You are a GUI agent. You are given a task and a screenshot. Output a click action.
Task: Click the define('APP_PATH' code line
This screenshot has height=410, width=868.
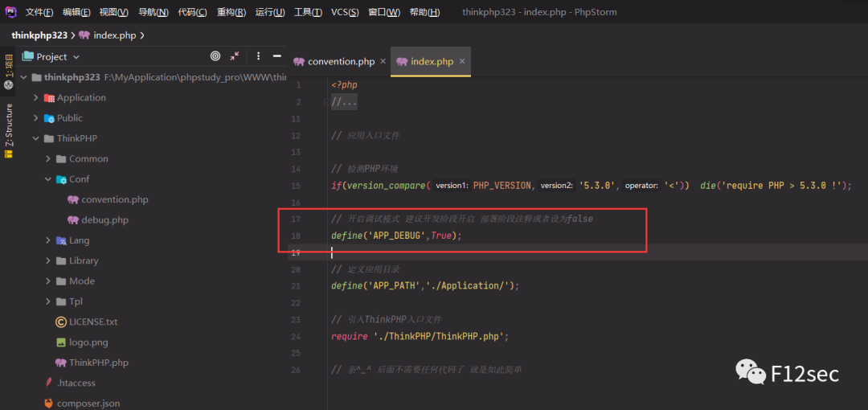click(425, 286)
